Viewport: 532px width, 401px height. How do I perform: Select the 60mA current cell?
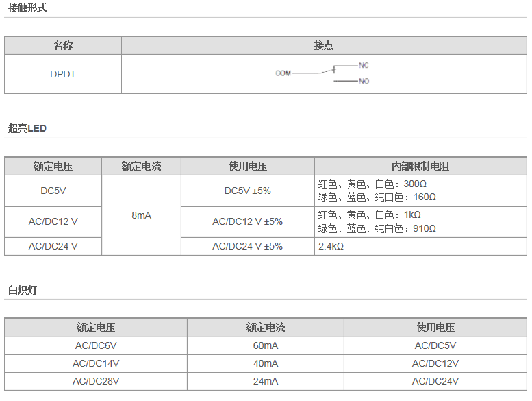(x=266, y=345)
